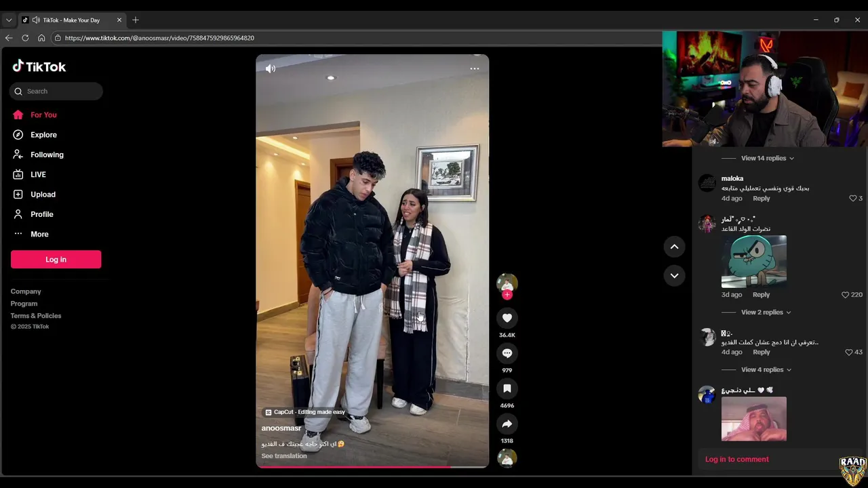868x488 pixels.
Task: Go to previous video with up arrow
Action: click(x=674, y=247)
